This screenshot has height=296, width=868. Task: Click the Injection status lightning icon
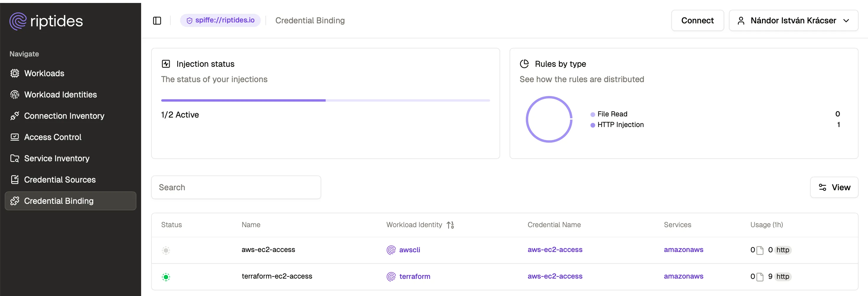pyautogui.click(x=165, y=64)
